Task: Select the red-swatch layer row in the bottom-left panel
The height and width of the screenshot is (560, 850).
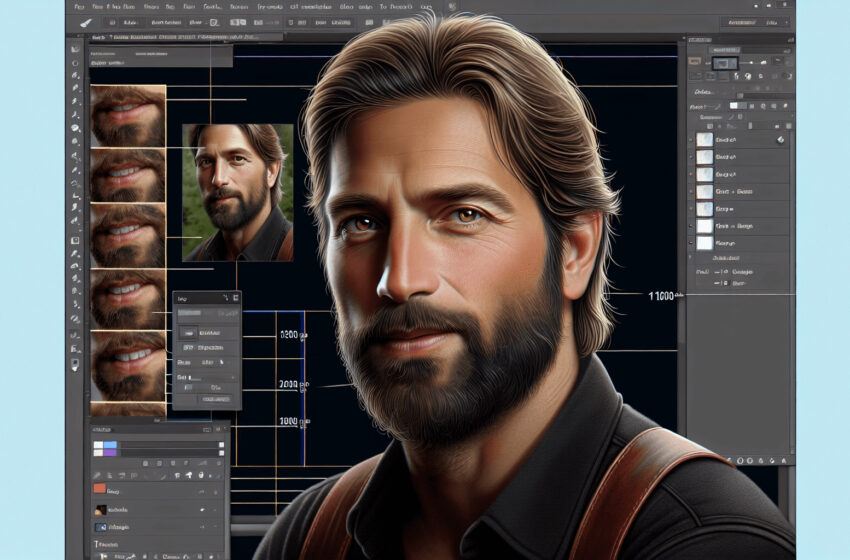Action: pos(157,492)
